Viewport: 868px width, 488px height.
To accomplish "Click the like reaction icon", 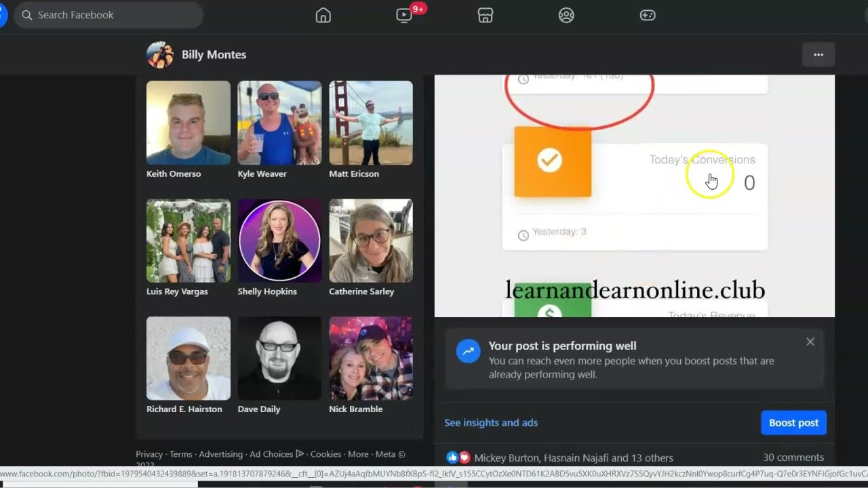I will point(452,457).
